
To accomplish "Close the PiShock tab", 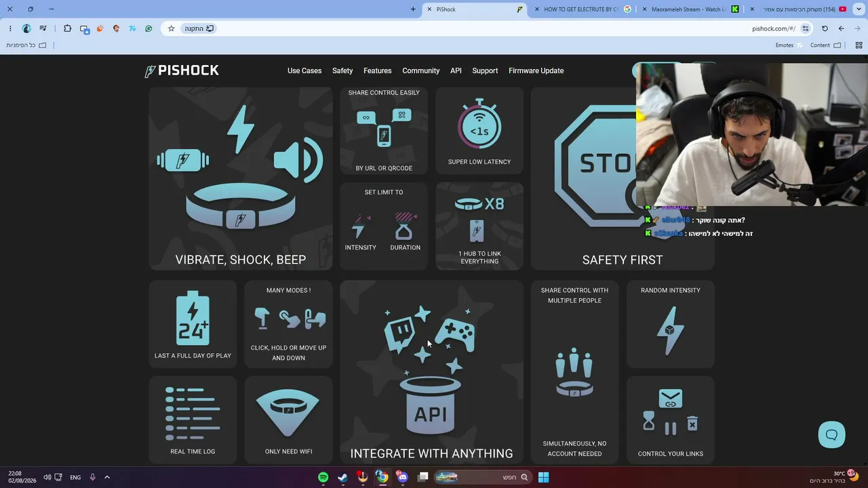I will (429, 9).
